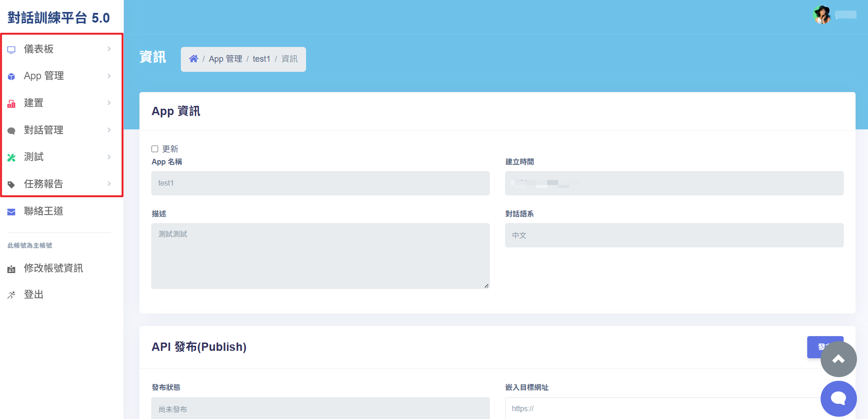Click the 儀表板 monitor icon in sidebar
This screenshot has height=419, width=868.
pos(12,50)
